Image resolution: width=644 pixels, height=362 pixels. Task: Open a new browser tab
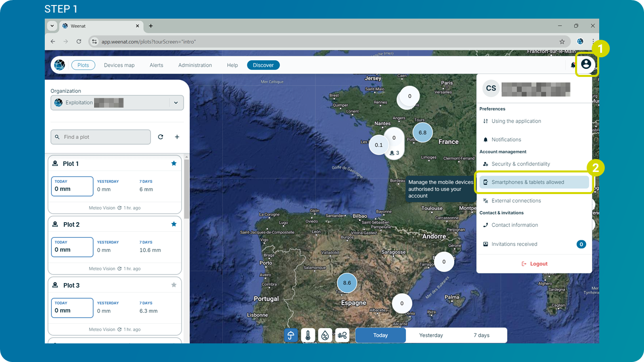(150, 26)
